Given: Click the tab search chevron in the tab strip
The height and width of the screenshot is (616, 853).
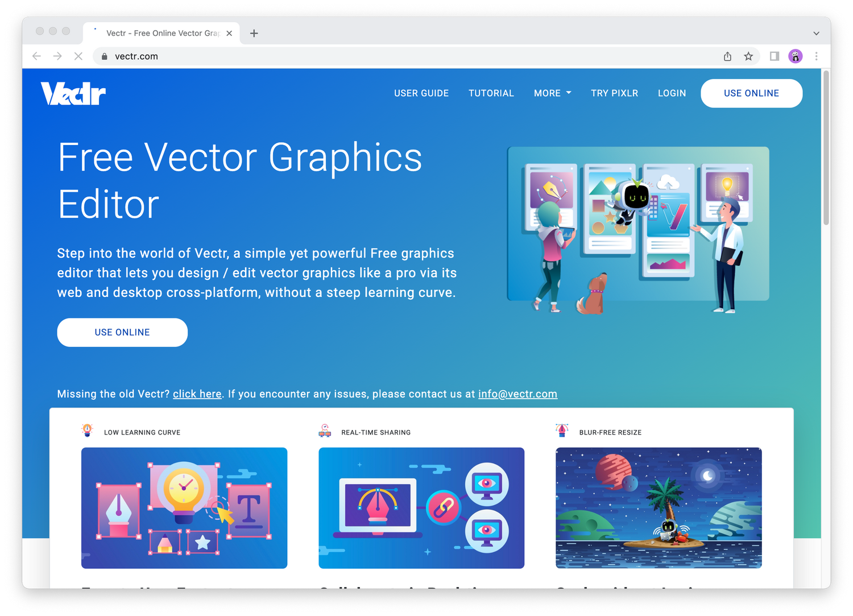Looking at the screenshot, I should tap(816, 34).
